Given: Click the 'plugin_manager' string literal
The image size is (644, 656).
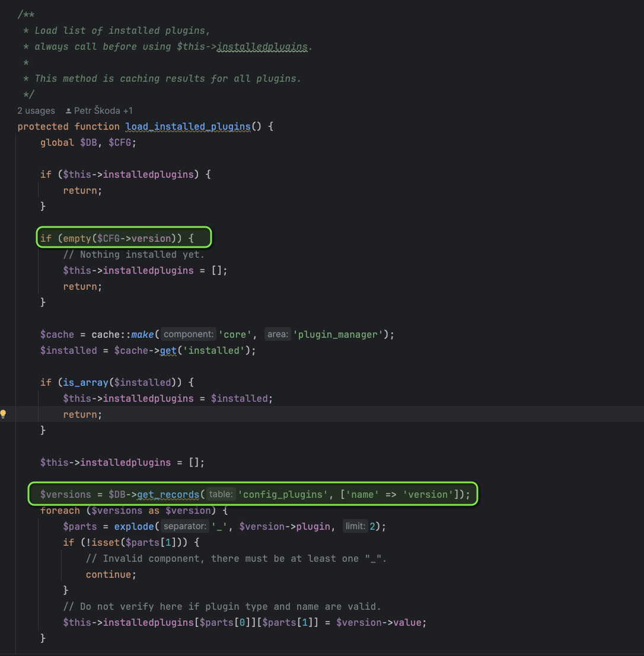Looking at the screenshot, I should [338, 335].
